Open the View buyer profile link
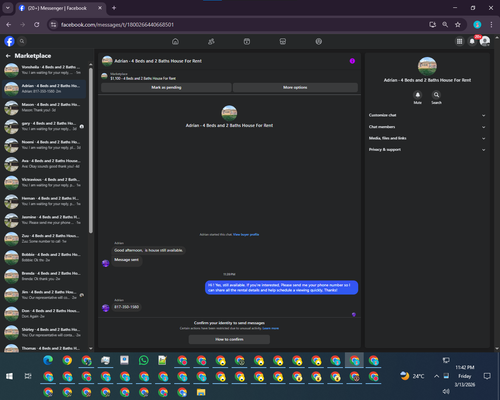Image resolution: width=500 pixels, height=400 pixels. tap(246, 235)
